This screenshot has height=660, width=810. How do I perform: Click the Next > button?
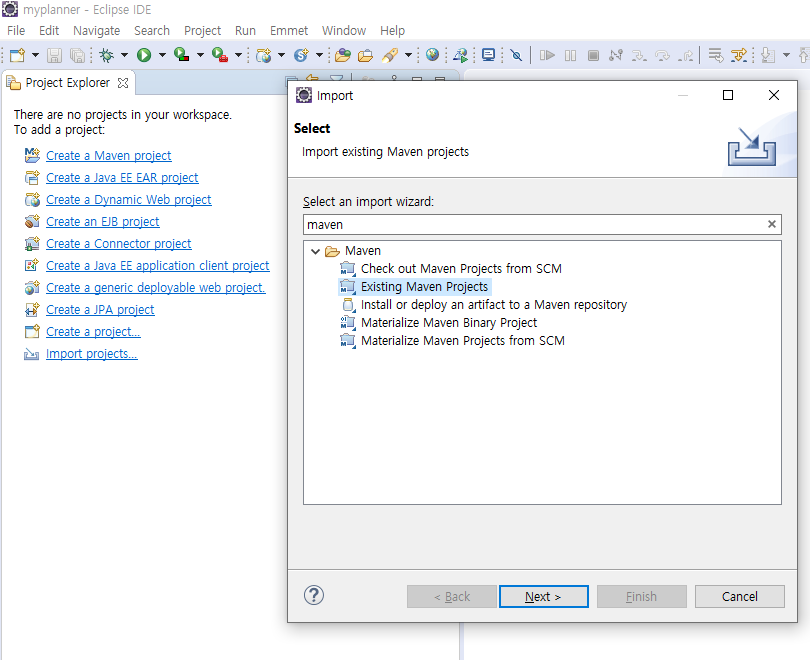[543, 596]
